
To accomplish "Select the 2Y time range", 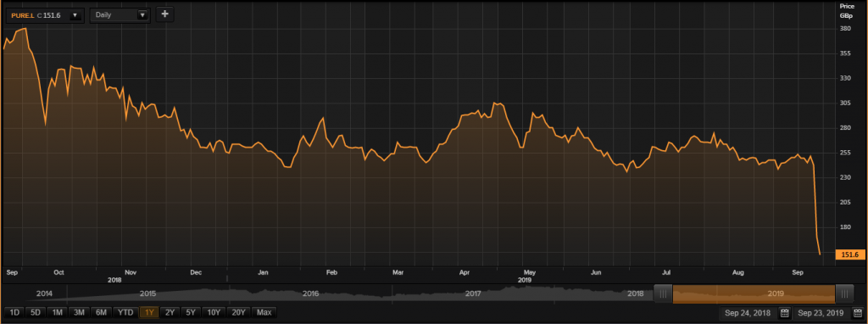I will click(x=170, y=313).
